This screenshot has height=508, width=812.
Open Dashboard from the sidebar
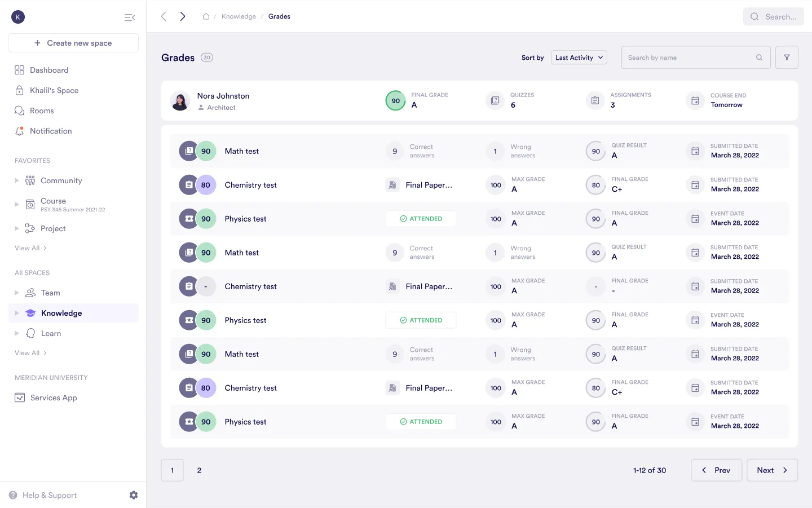[x=49, y=70]
